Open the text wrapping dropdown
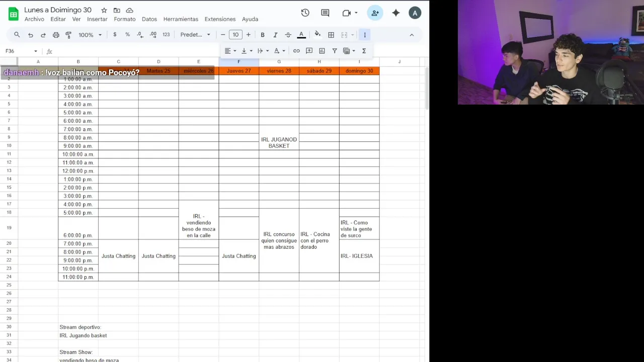Screen dimensions: 644x362 [263, 51]
